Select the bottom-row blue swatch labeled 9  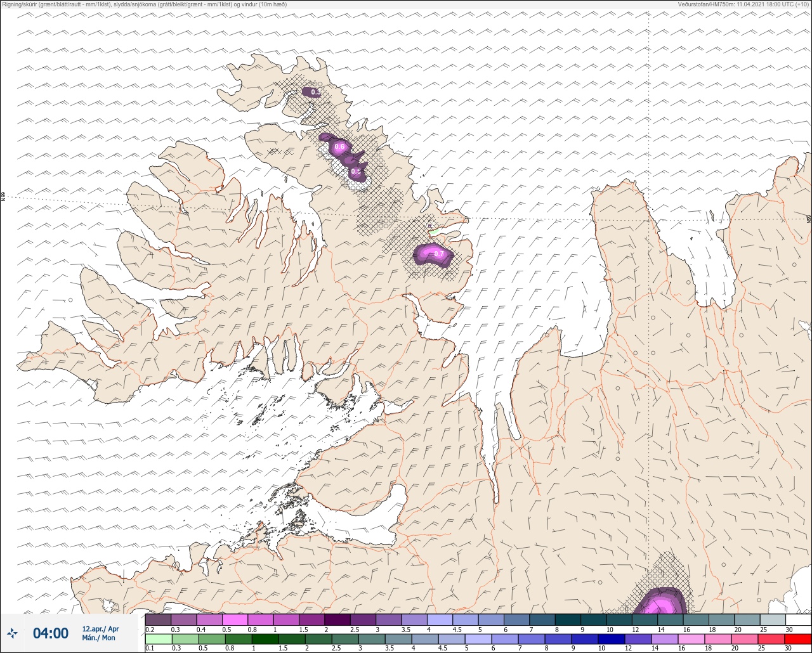pos(585,639)
